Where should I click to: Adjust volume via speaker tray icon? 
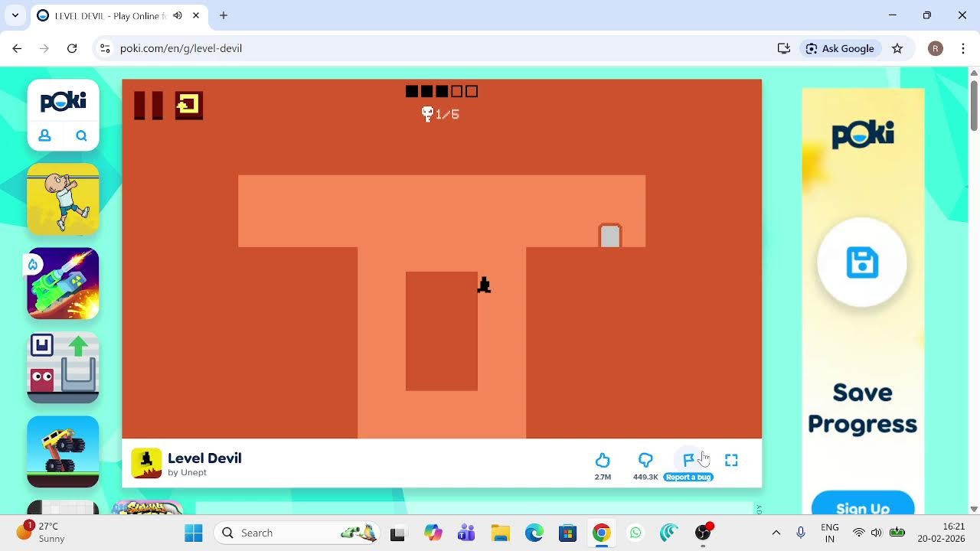pyautogui.click(x=877, y=533)
